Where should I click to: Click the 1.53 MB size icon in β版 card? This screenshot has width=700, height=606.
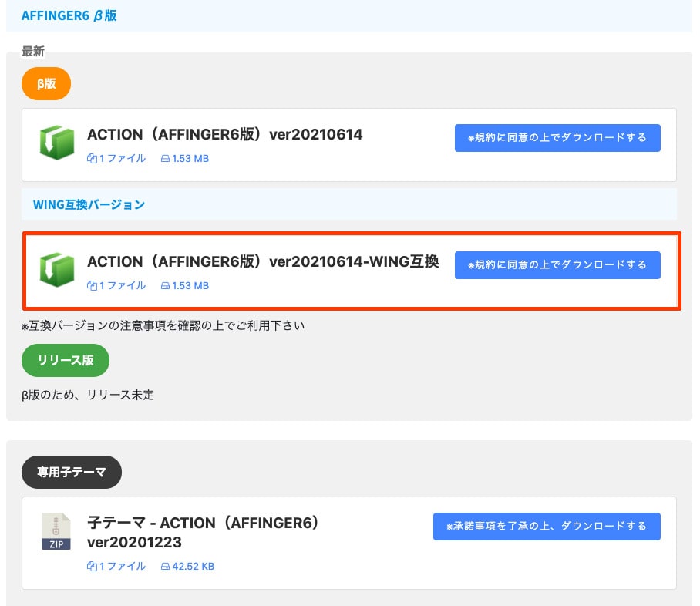165,159
